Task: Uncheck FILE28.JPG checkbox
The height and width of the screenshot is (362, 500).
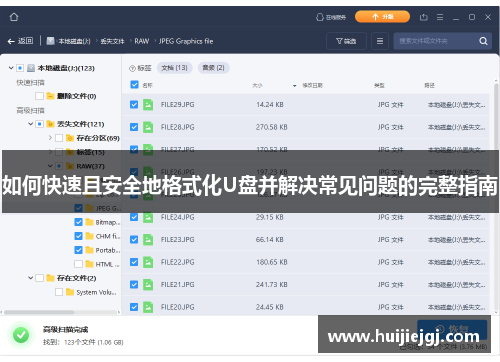Action: (x=134, y=127)
